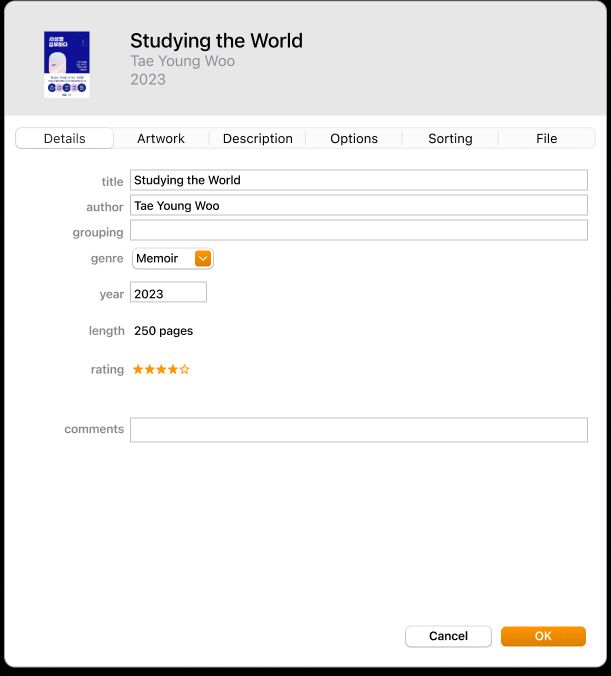Click the title field
The width and height of the screenshot is (611, 676).
[359, 180]
